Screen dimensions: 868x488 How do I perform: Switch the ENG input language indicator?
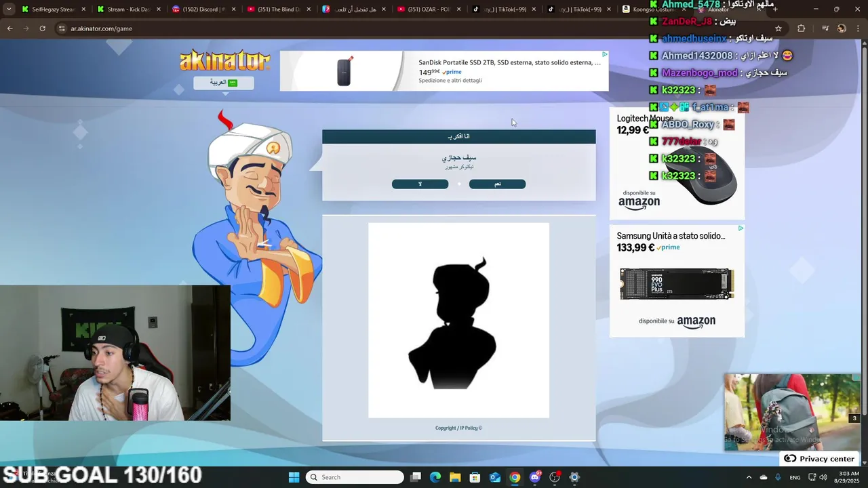point(795,477)
